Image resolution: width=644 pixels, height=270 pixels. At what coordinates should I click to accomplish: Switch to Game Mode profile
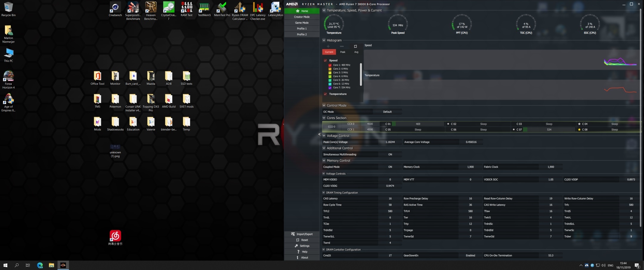click(302, 23)
